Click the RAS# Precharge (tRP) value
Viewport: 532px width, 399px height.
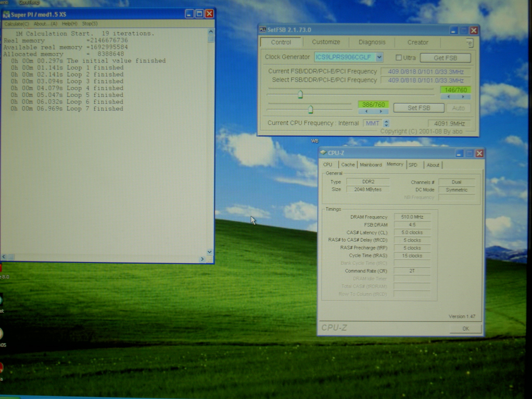pos(412,248)
